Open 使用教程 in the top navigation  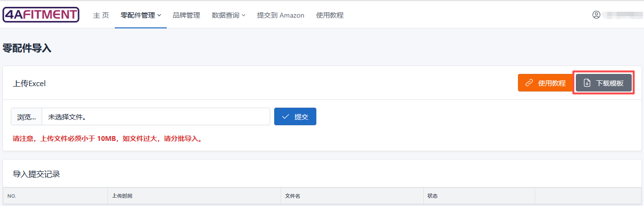tap(330, 16)
